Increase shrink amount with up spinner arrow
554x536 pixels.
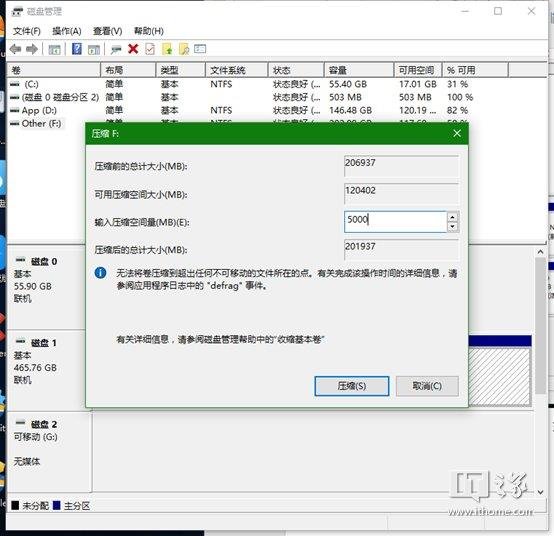pos(453,217)
